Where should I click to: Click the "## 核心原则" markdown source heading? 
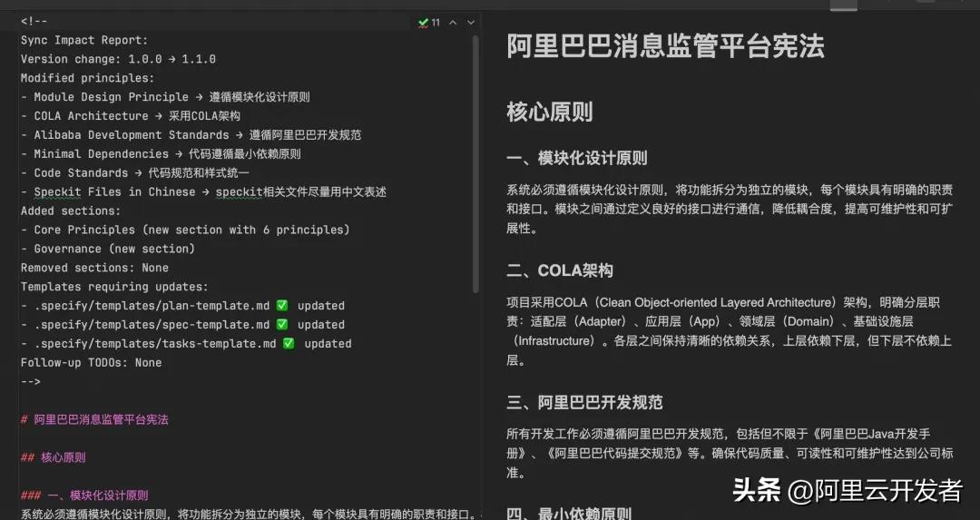(x=54, y=457)
